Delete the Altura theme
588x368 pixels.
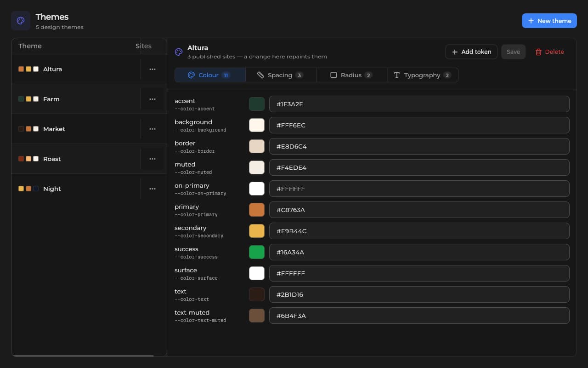click(549, 52)
